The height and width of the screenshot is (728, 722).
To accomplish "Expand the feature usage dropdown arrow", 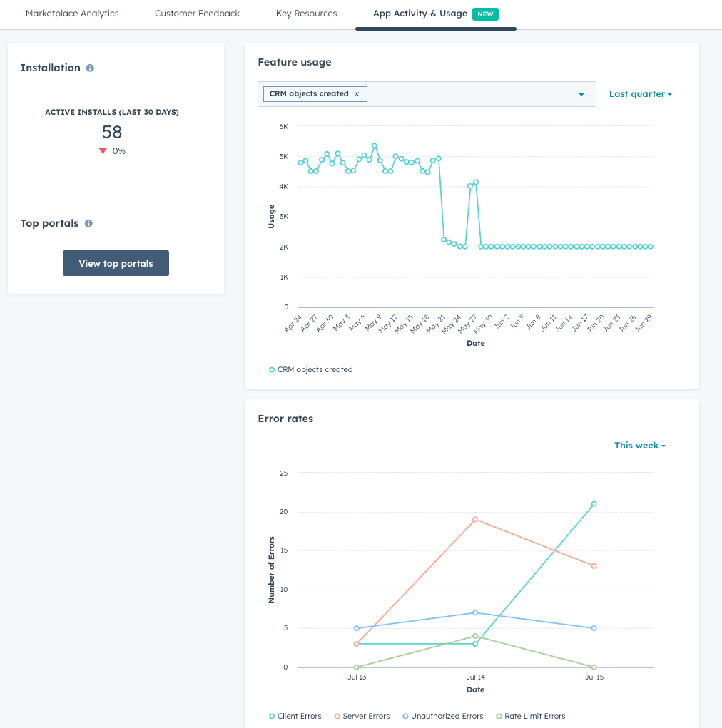I will click(x=581, y=94).
